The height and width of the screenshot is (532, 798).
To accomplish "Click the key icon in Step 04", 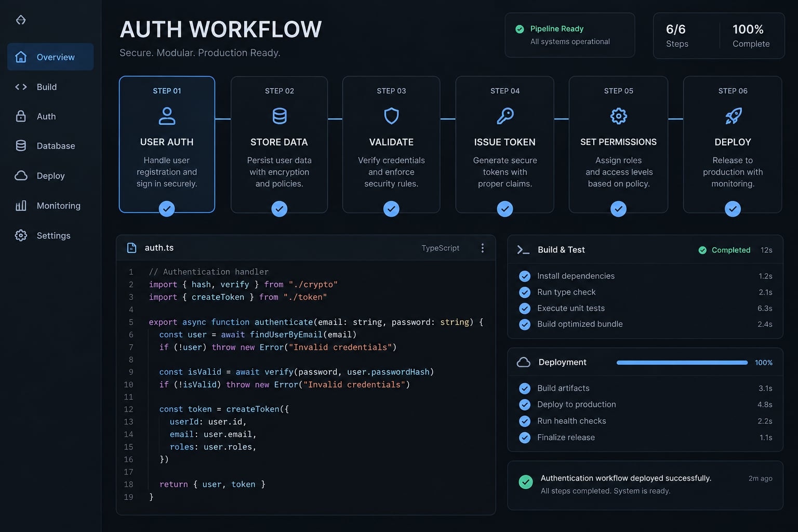I will [x=505, y=116].
